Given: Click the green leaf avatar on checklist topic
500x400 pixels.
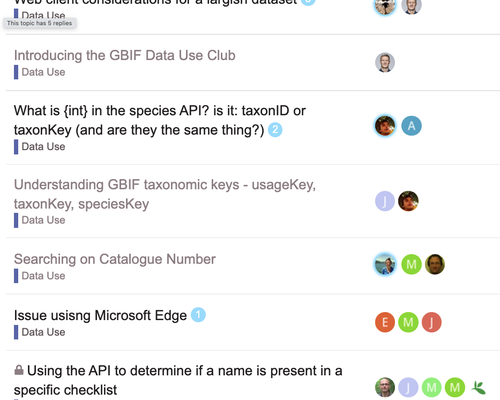Looking at the screenshot, I should (x=478, y=387).
